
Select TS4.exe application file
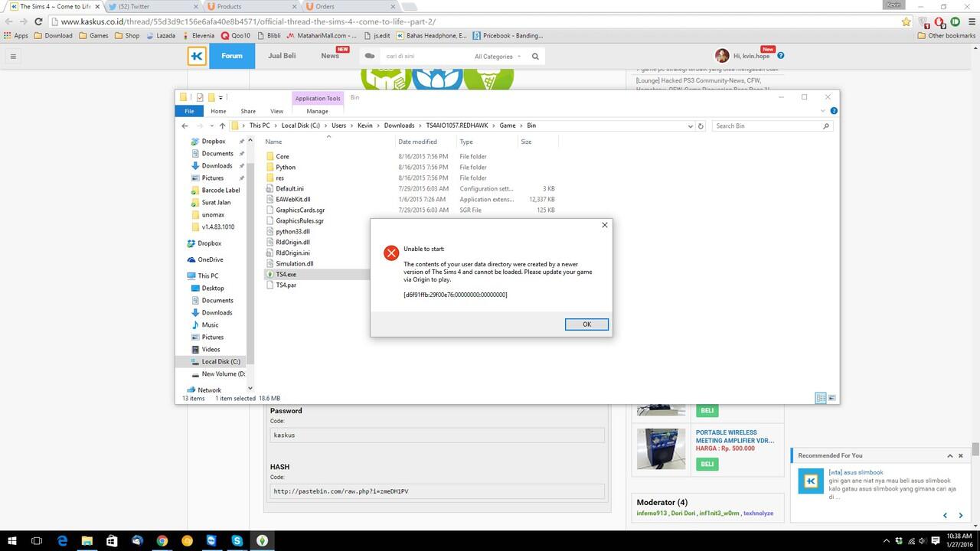(286, 274)
